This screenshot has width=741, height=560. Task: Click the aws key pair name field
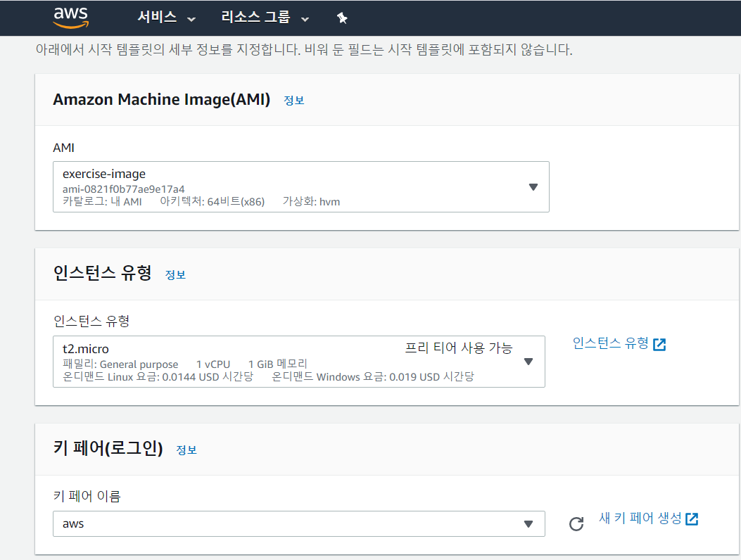[x=281, y=524]
